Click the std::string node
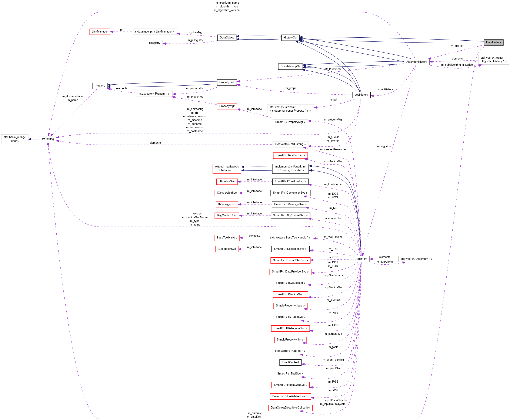Screen dimensions: 510x420 click(x=48, y=139)
